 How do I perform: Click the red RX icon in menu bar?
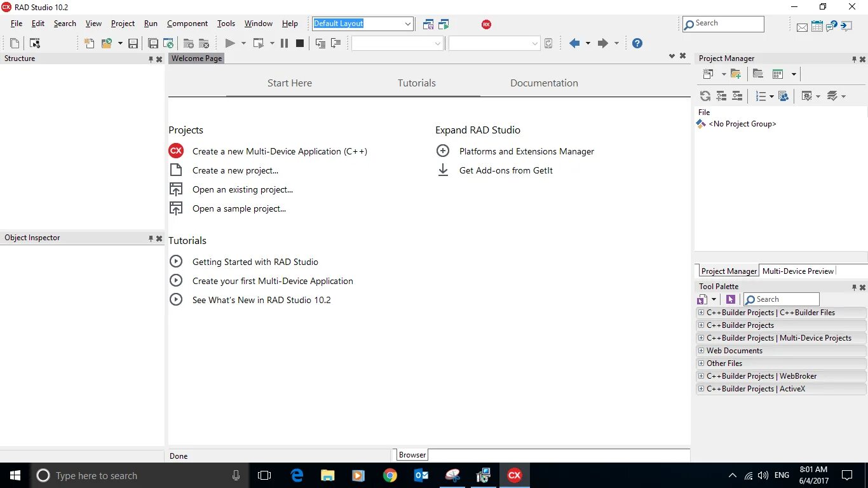(486, 24)
